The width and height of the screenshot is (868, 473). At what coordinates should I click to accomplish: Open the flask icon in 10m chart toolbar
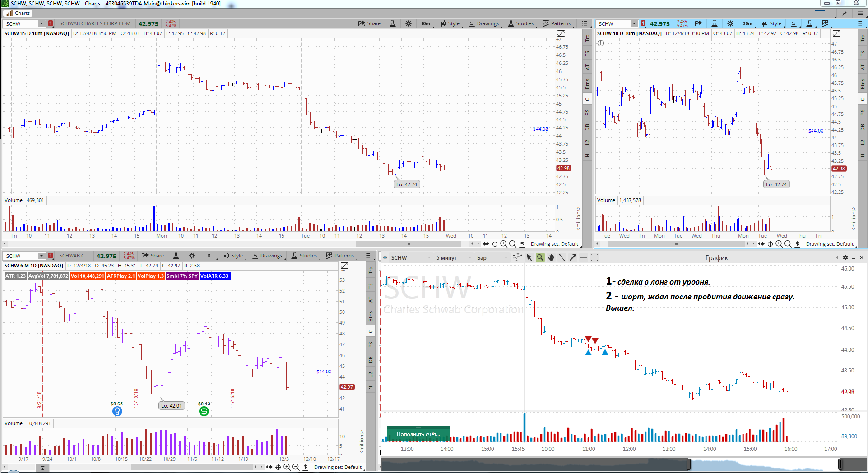click(x=393, y=23)
